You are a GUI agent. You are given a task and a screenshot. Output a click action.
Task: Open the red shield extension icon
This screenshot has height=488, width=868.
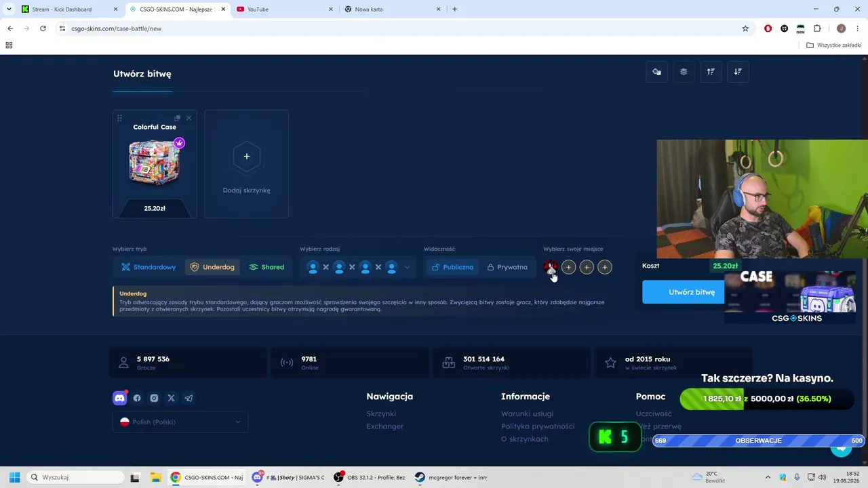768,28
